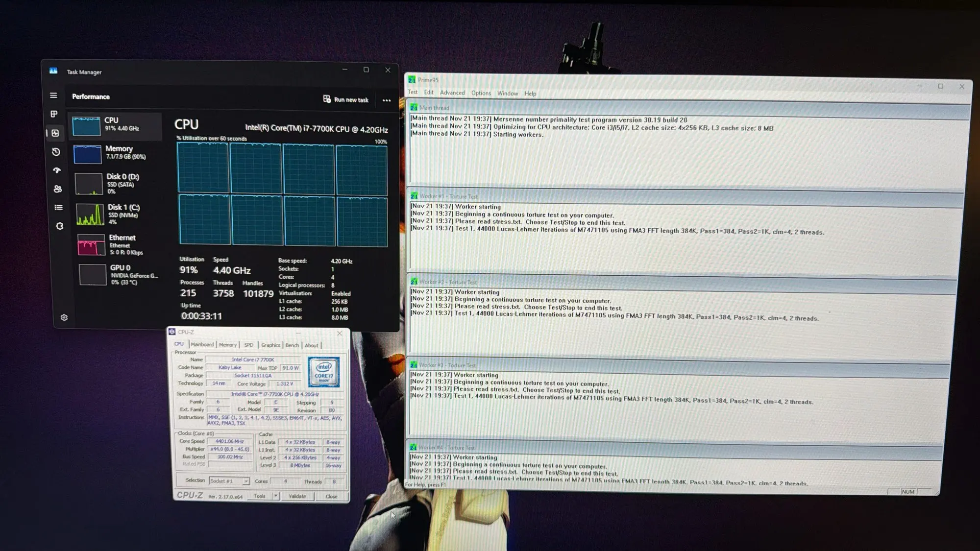
Task: Click the Run new task button
Action: tap(346, 99)
